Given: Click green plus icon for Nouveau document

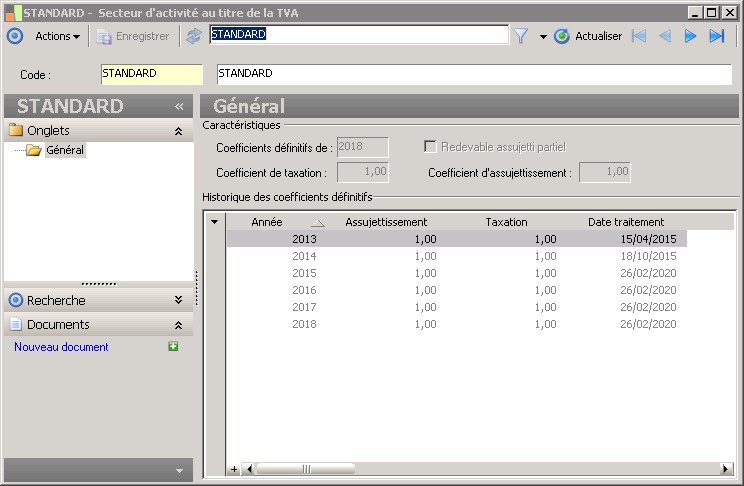Looking at the screenshot, I should pos(173,347).
